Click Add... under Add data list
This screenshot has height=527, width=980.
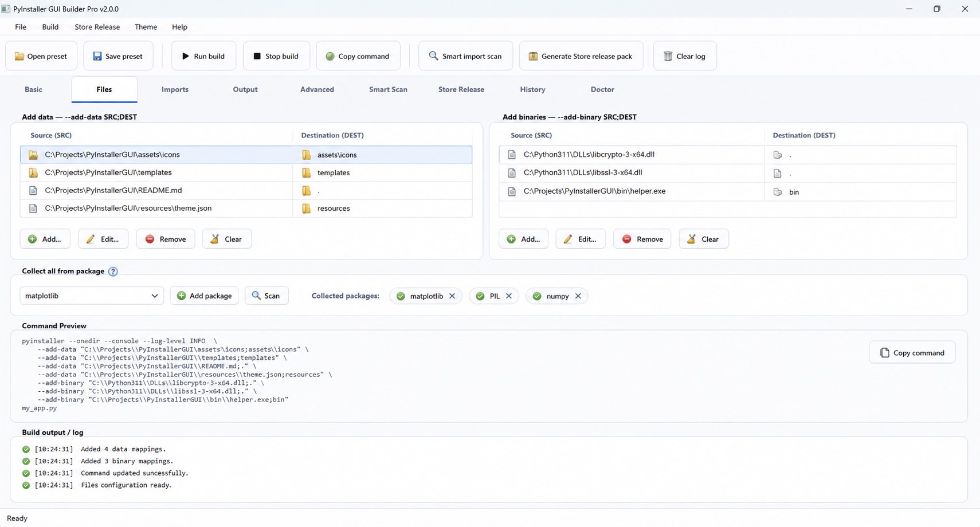45,239
